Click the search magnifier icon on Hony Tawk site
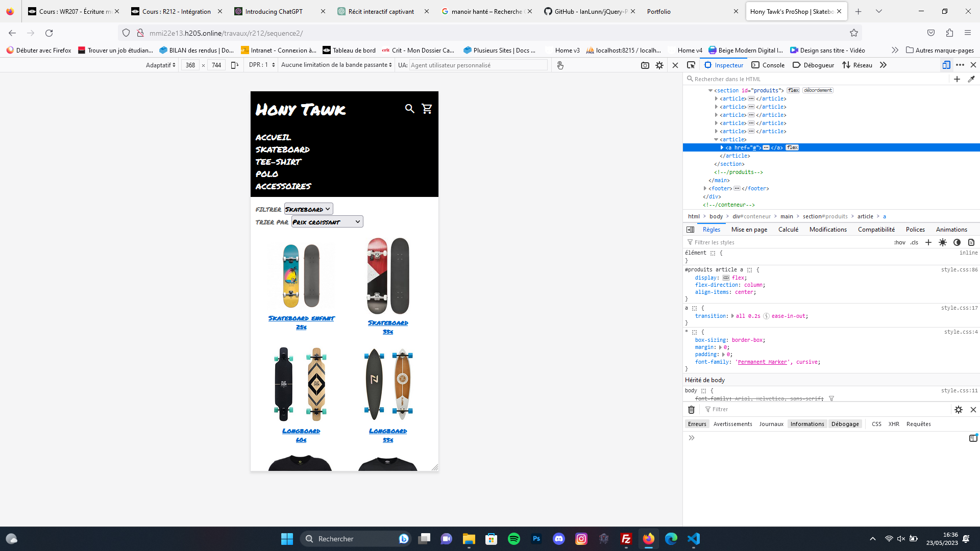980x551 pixels. [409, 109]
